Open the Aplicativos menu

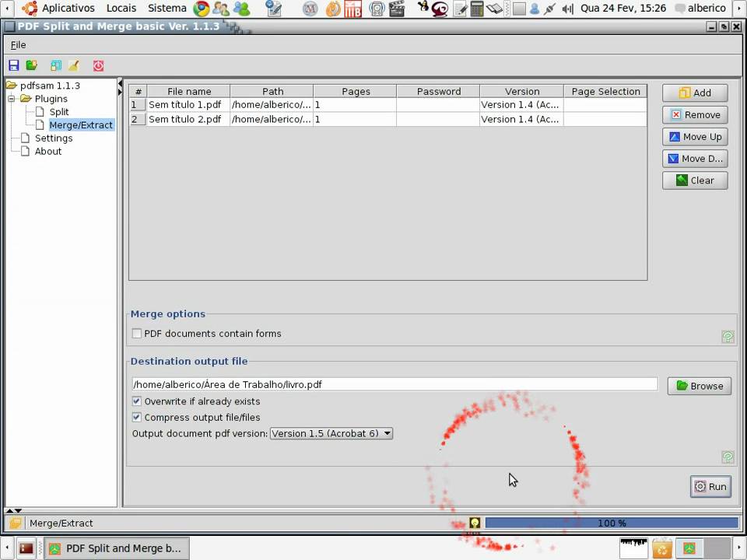pyautogui.click(x=68, y=8)
